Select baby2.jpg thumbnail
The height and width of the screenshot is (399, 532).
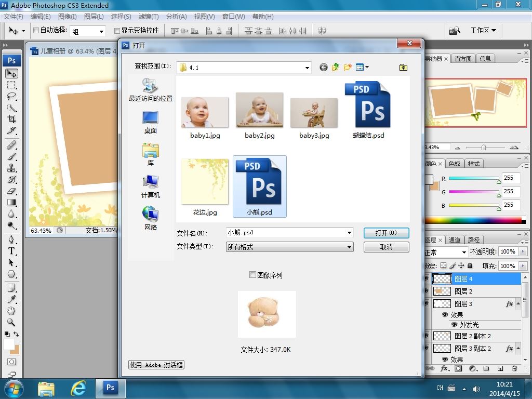point(260,110)
